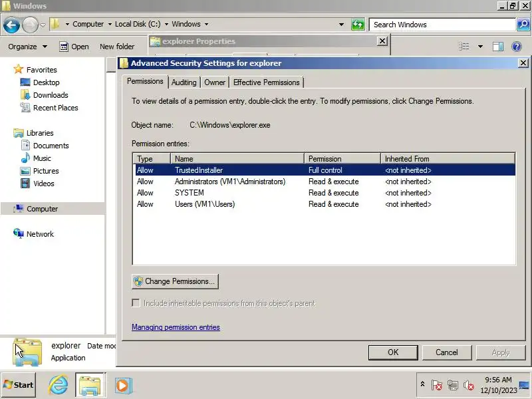
Task: Toggle the preview pane icon
Action: (x=497, y=47)
